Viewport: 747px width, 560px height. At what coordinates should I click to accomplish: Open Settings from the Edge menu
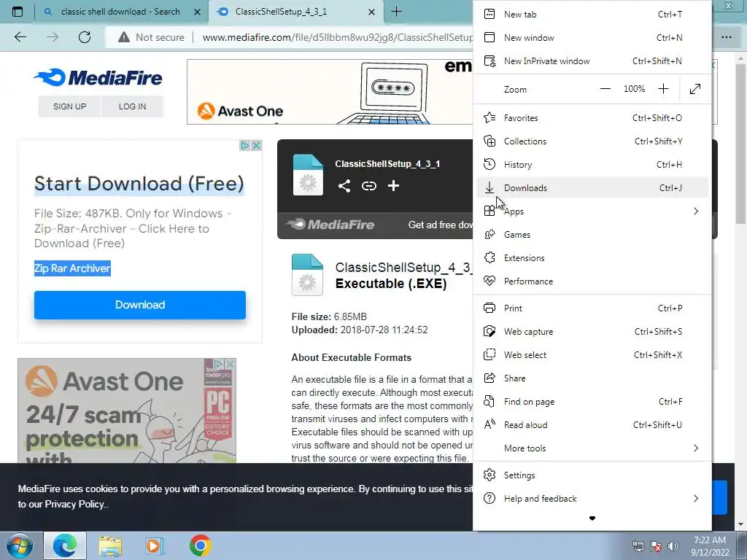(592, 475)
